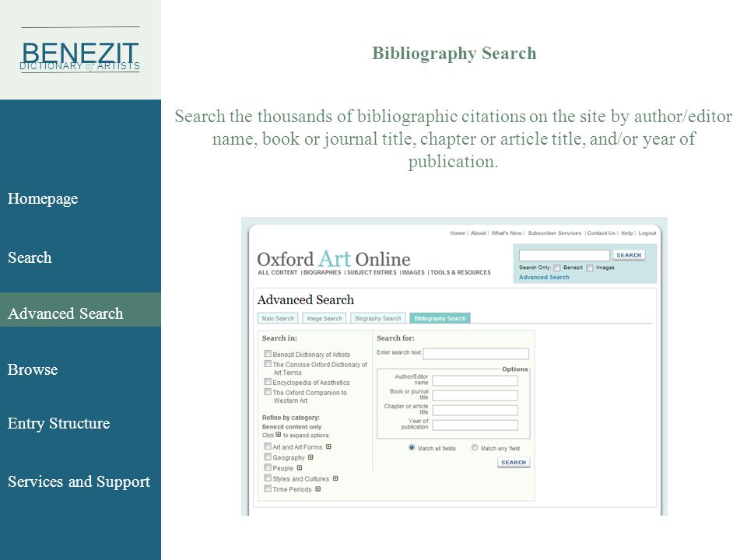This screenshot has height=560, width=747.
Task: Check Encyclopedia of Aesthetics
Action: [x=268, y=382]
